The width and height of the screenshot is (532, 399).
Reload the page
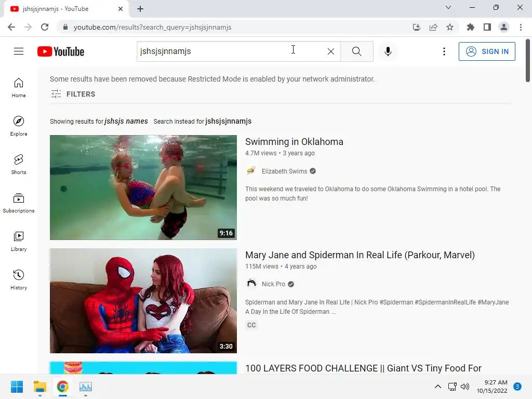45,27
